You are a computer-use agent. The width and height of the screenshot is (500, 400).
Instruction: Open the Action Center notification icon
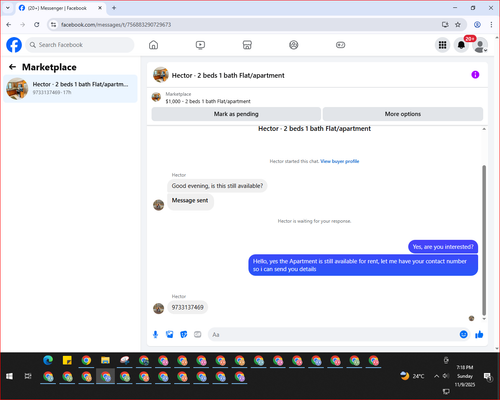point(488,376)
